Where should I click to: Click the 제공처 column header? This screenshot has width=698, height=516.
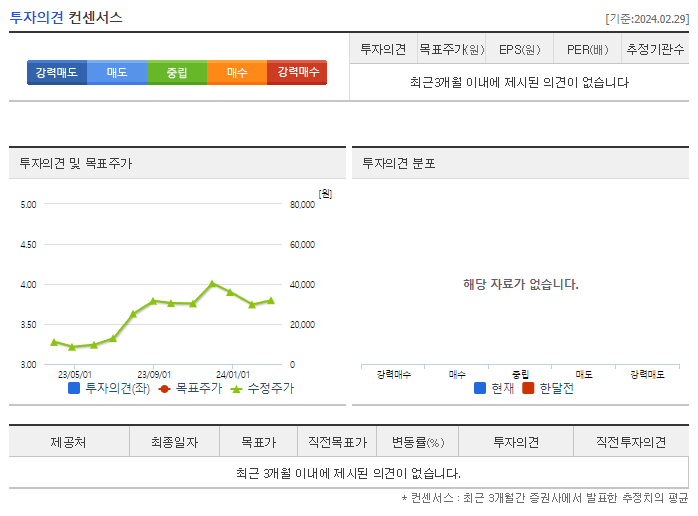point(69,442)
